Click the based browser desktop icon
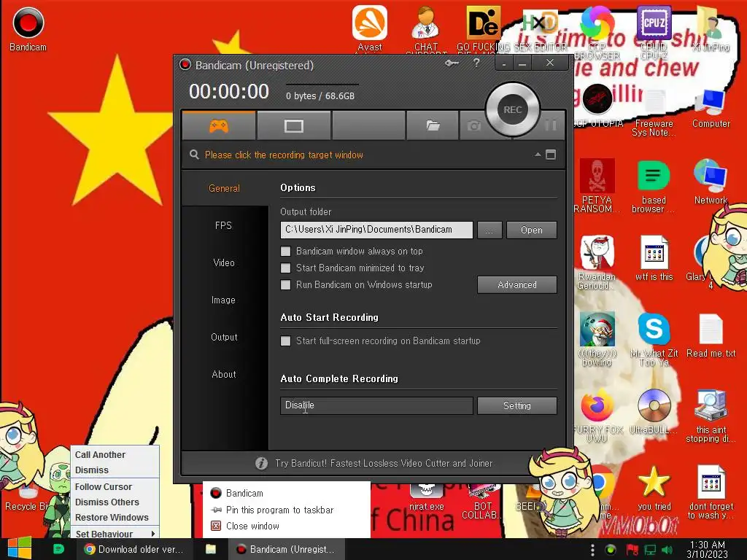This screenshot has height=560, width=747. click(x=654, y=186)
